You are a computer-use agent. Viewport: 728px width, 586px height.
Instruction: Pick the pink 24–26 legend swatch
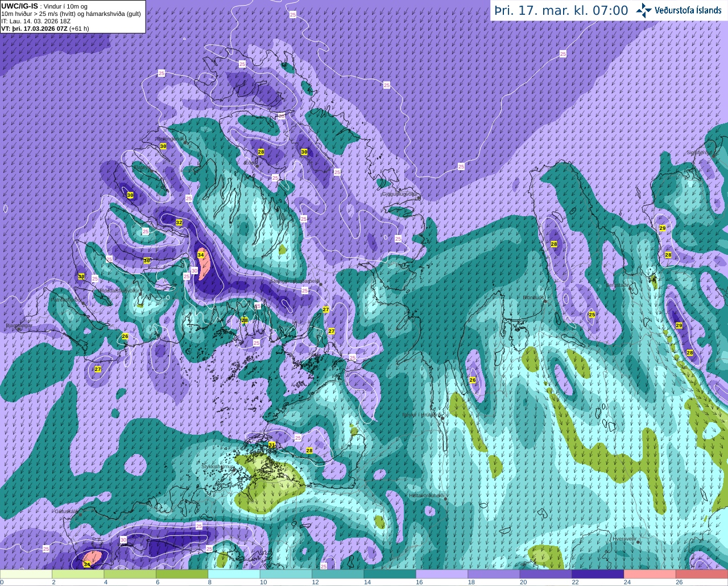click(650, 574)
